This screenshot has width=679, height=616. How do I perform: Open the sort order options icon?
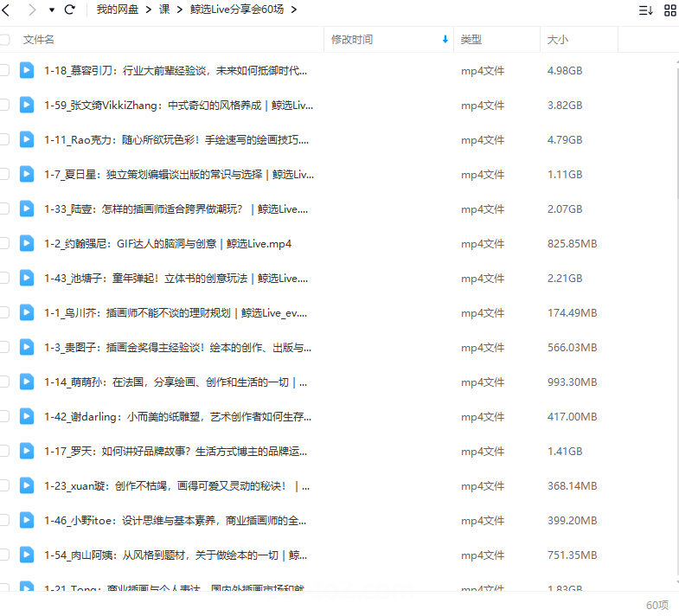click(x=645, y=10)
